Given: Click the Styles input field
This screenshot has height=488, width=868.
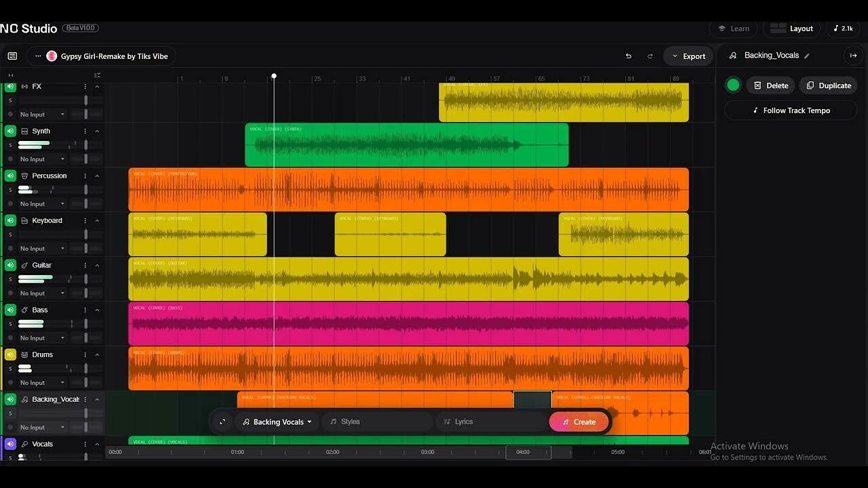Looking at the screenshot, I should [x=377, y=422].
